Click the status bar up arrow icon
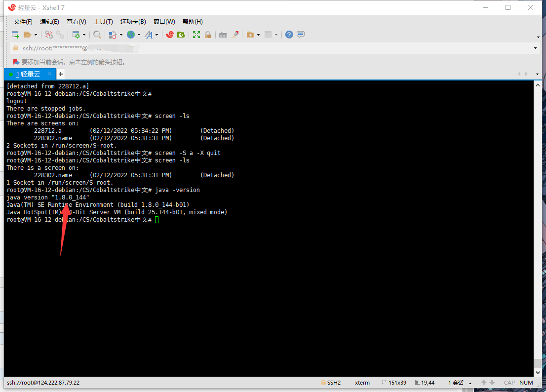The image size is (546, 392). pos(484,383)
